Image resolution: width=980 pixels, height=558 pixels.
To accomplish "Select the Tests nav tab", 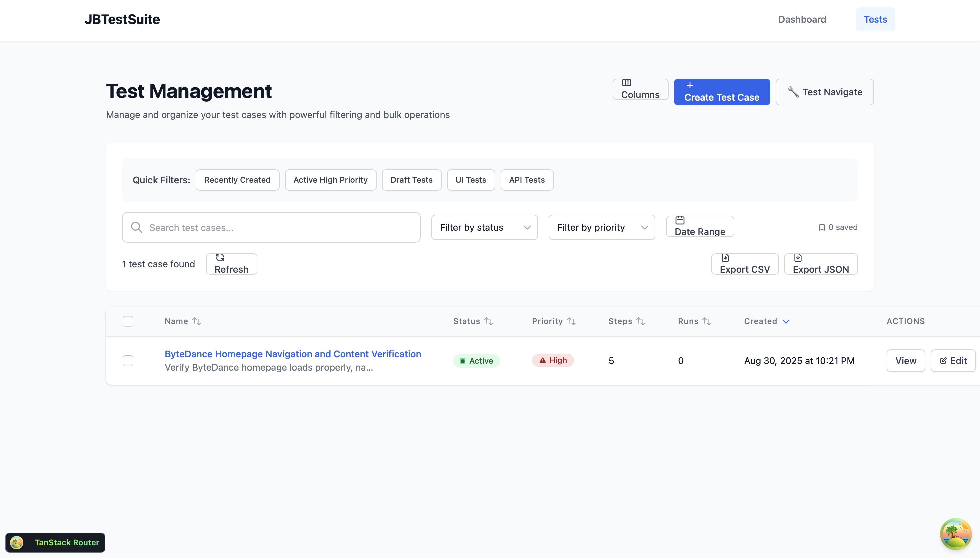I will (x=875, y=19).
